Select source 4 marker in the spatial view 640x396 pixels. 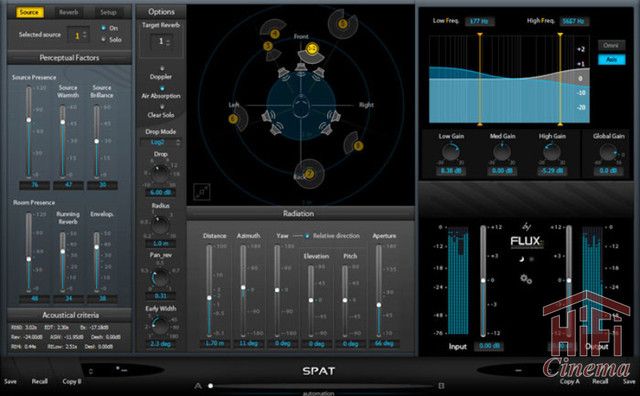pos(275,33)
